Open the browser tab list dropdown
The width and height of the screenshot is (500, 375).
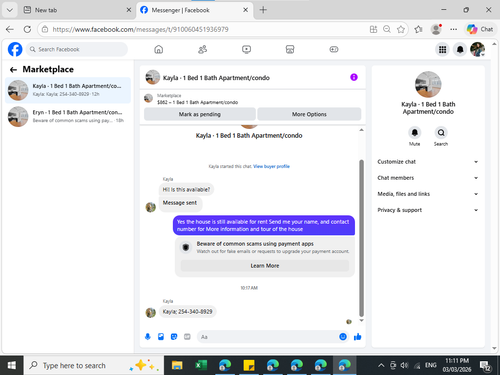(x=10, y=10)
